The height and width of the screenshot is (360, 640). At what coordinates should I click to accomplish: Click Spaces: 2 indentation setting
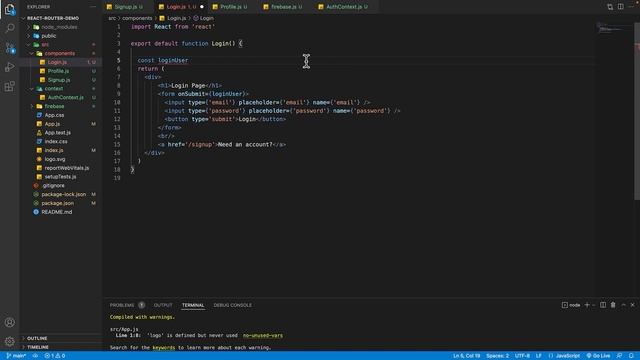[498, 356]
